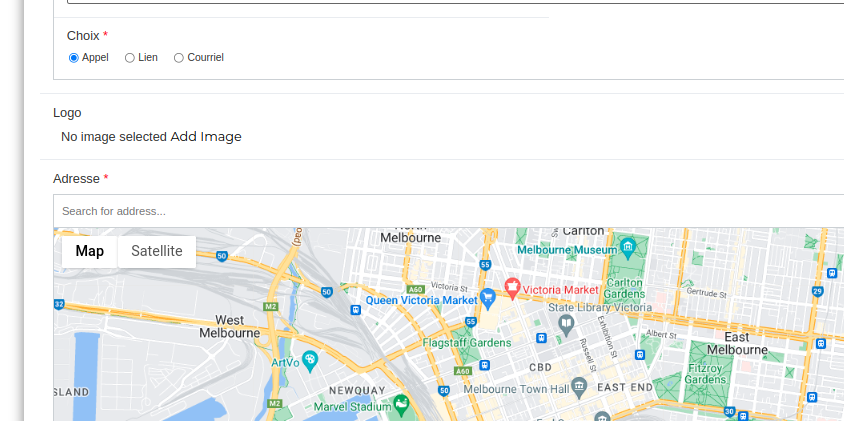Click the Exhibition St label
This screenshot has height=421, width=844.
pyautogui.click(x=607, y=336)
